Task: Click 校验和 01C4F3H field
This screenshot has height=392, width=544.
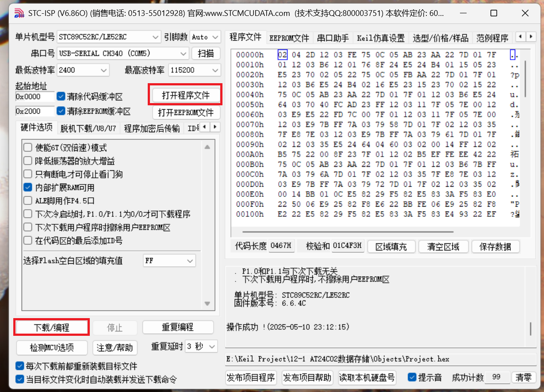Action: [348, 246]
